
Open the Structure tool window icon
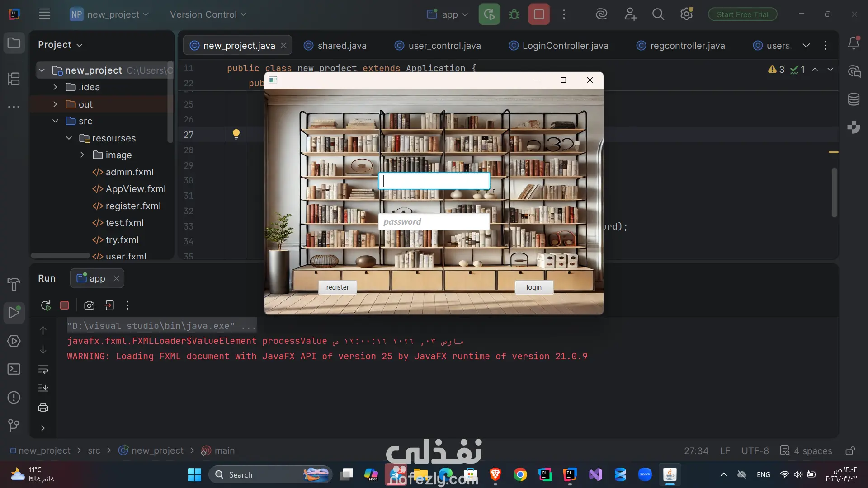[x=14, y=79]
